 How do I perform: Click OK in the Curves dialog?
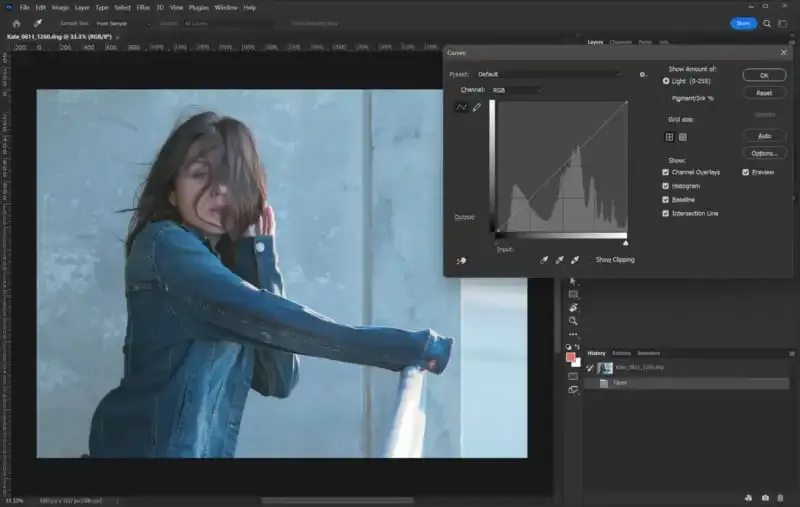[x=764, y=75]
